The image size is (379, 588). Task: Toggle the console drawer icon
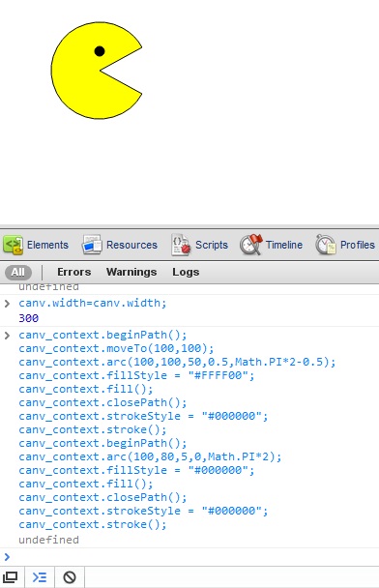tap(40, 577)
